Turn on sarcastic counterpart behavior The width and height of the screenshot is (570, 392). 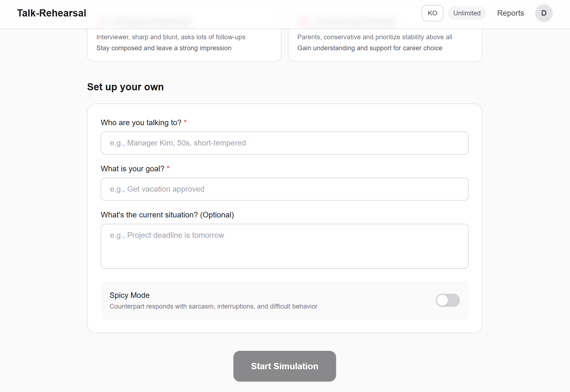(x=448, y=300)
